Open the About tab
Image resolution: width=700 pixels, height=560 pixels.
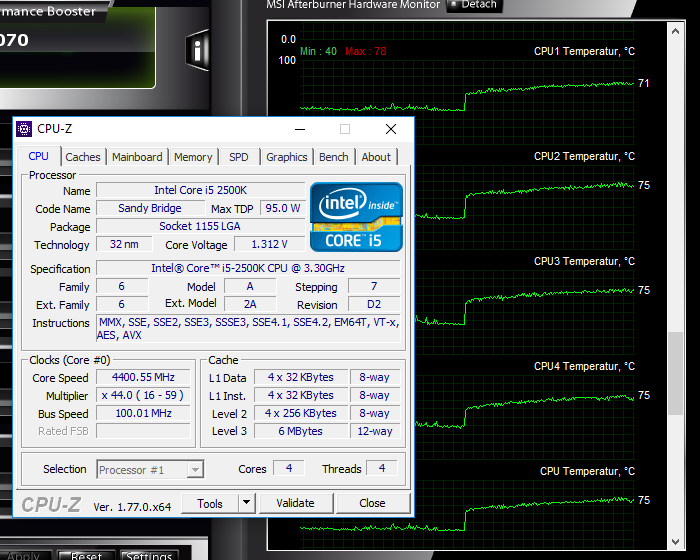[376, 157]
